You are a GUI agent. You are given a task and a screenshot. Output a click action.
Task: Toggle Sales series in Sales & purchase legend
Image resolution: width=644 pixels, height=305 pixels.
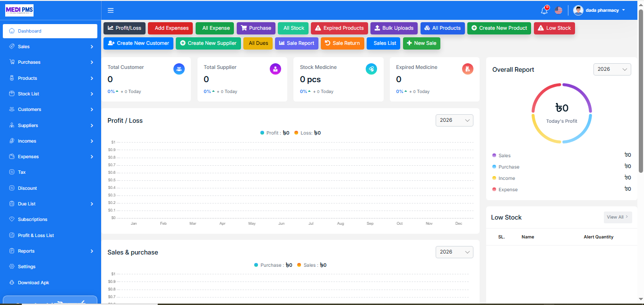(312, 265)
